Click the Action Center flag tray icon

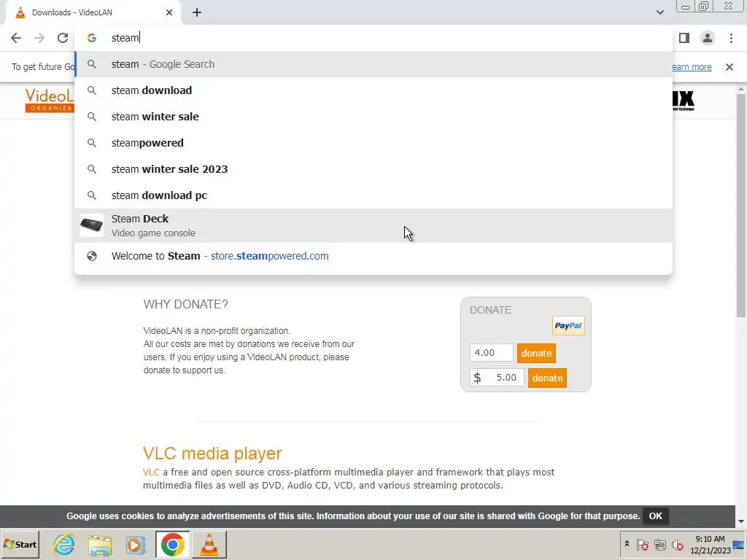click(642, 544)
